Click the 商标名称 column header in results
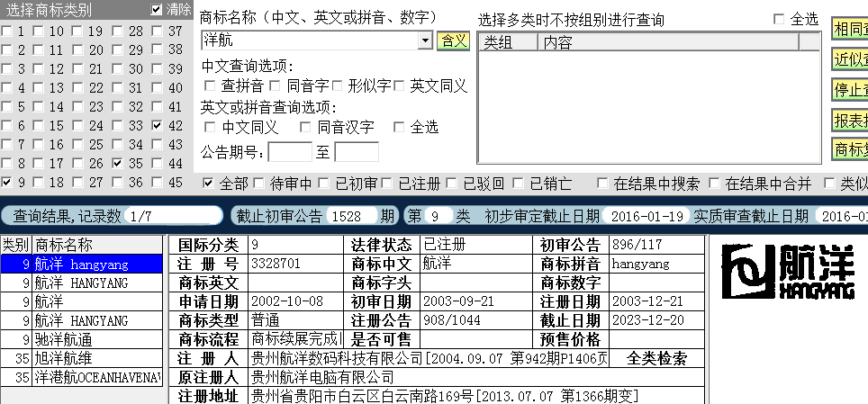868x404 pixels. click(97, 245)
